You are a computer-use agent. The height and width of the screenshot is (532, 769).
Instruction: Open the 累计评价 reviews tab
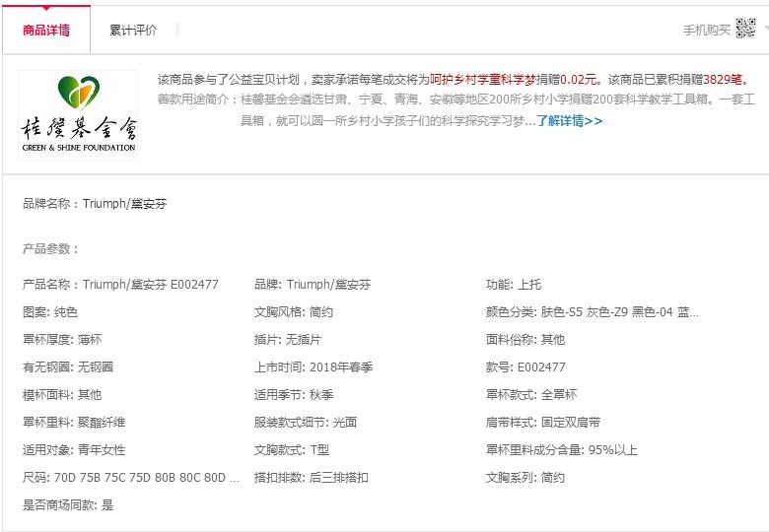coord(133,30)
